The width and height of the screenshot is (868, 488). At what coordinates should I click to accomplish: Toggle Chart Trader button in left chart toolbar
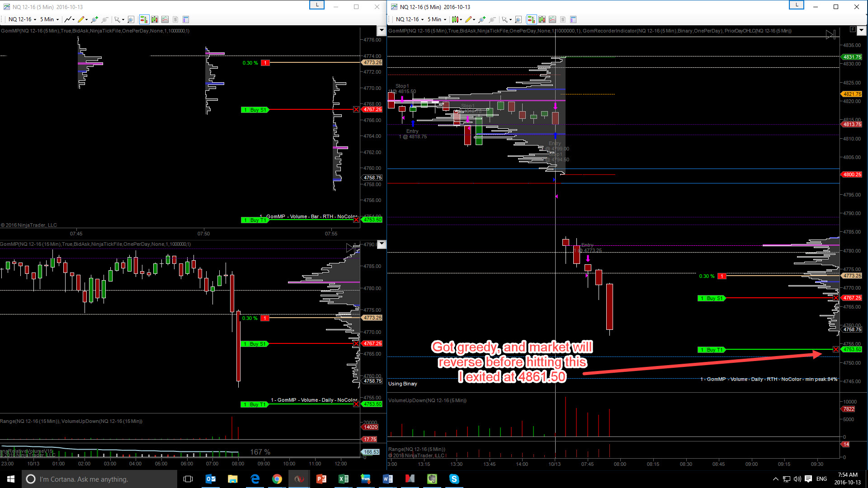pos(144,19)
